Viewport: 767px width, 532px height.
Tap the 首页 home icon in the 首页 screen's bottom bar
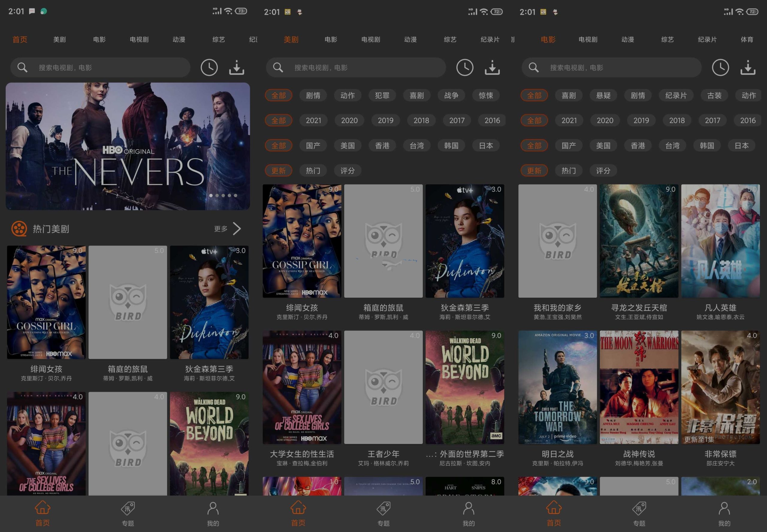point(43,508)
